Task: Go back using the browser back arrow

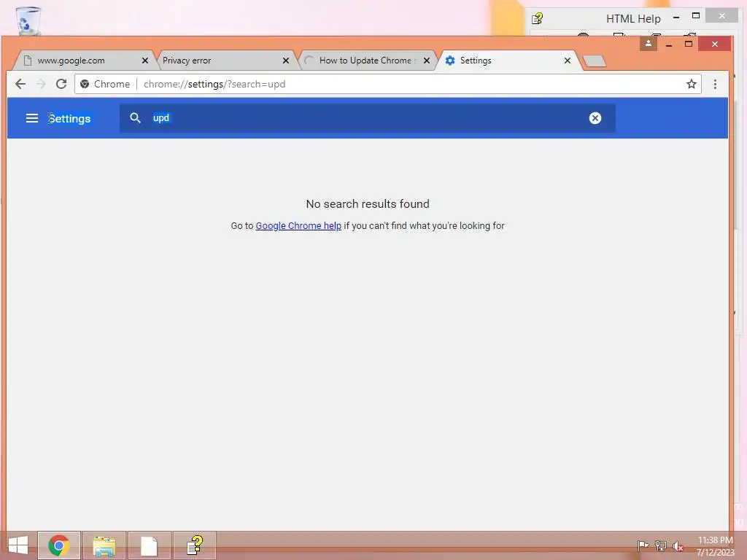Action: pyautogui.click(x=20, y=85)
